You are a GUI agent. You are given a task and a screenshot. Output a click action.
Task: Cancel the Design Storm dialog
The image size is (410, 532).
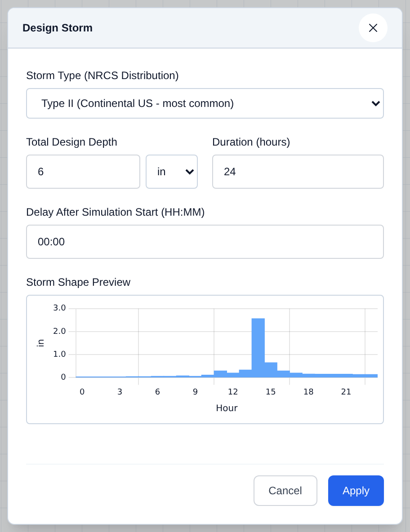285,491
